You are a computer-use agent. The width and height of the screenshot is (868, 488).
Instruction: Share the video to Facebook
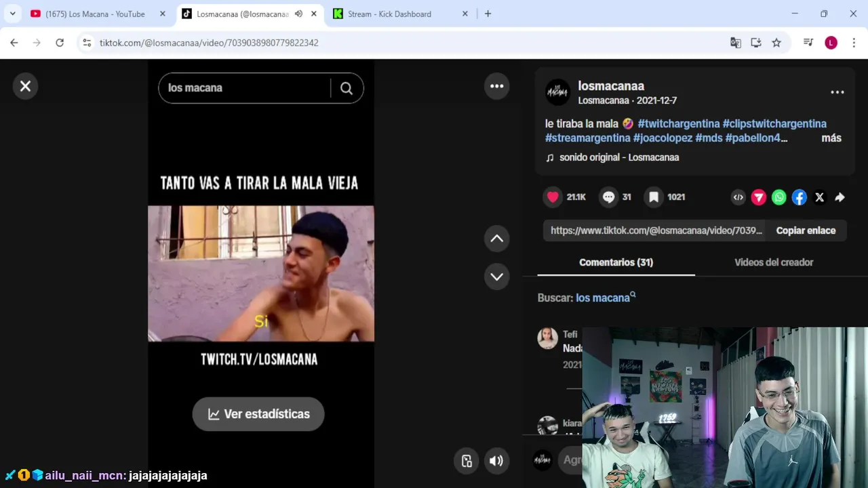coord(800,197)
